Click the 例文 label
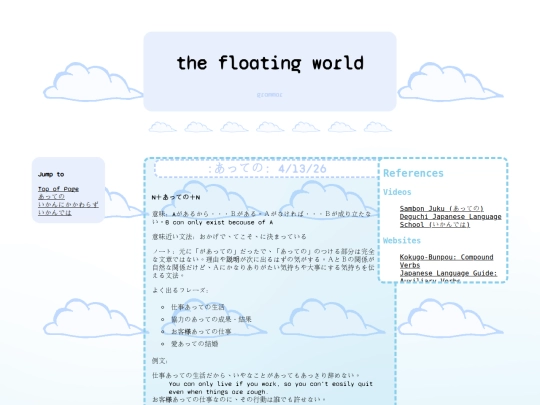The height and width of the screenshot is (405, 540). pyautogui.click(x=159, y=361)
